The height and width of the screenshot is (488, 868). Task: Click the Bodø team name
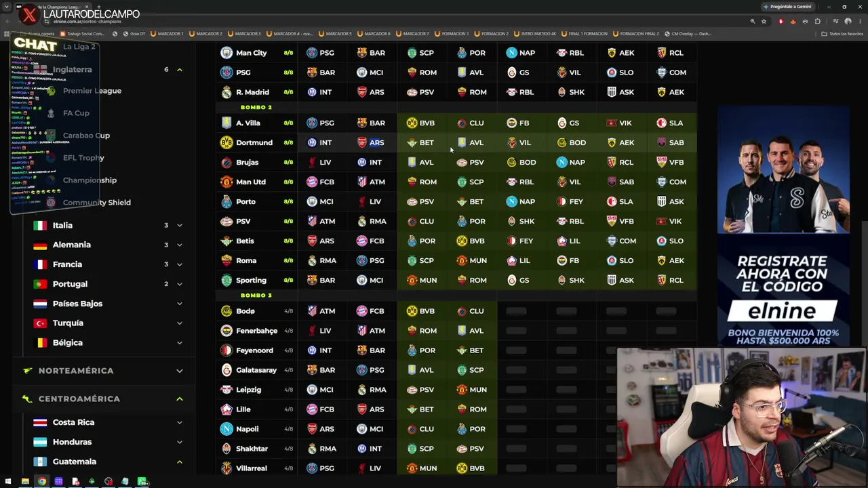[x=245, y=311]
